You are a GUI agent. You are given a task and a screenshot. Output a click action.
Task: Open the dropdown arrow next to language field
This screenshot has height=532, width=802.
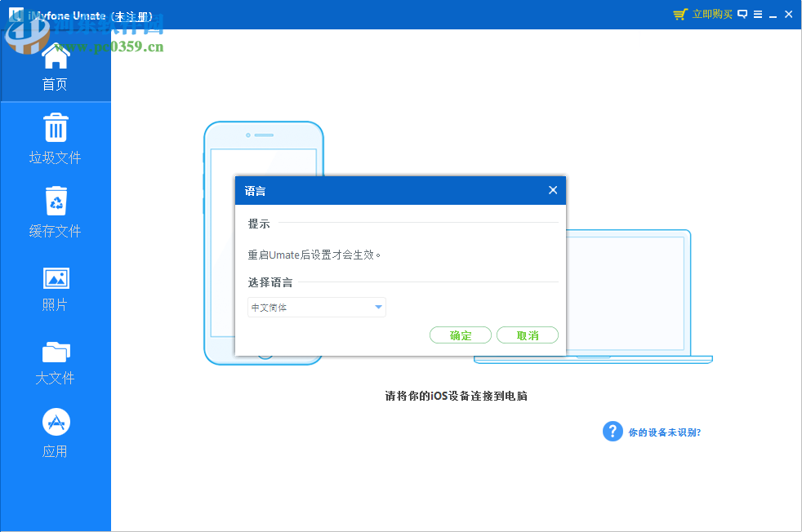coord(378,307)
